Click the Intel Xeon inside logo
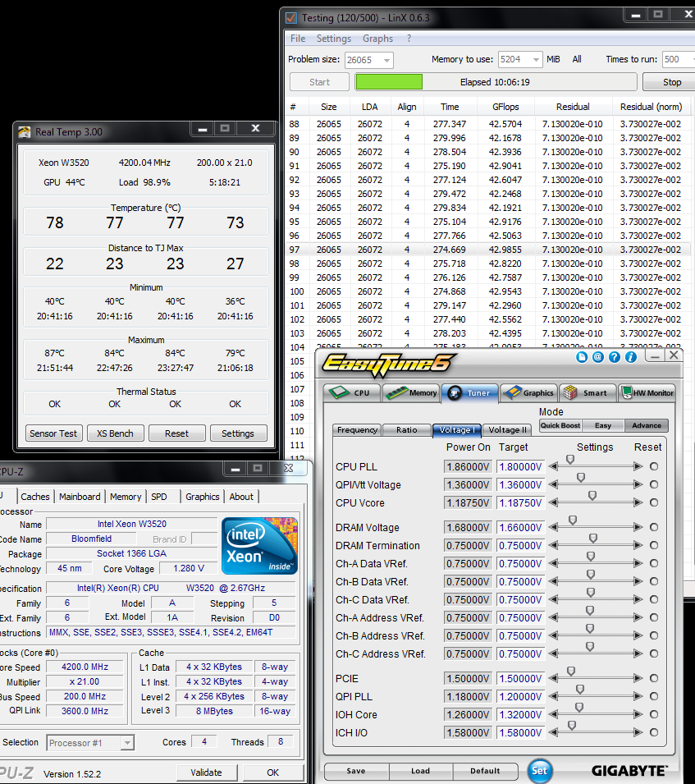This screenshot has width=695, height=784. [259, 545]
